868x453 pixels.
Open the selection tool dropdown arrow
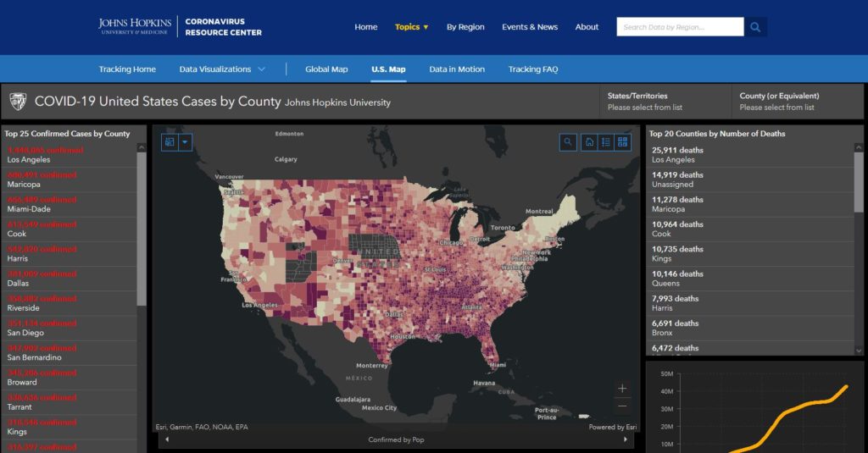[185, 142]
